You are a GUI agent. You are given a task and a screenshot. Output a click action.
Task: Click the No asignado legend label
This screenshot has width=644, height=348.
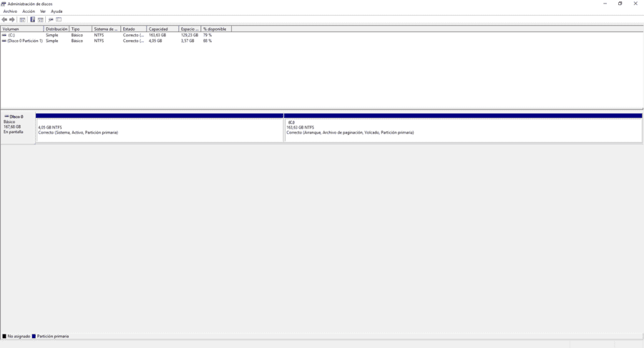19,336
